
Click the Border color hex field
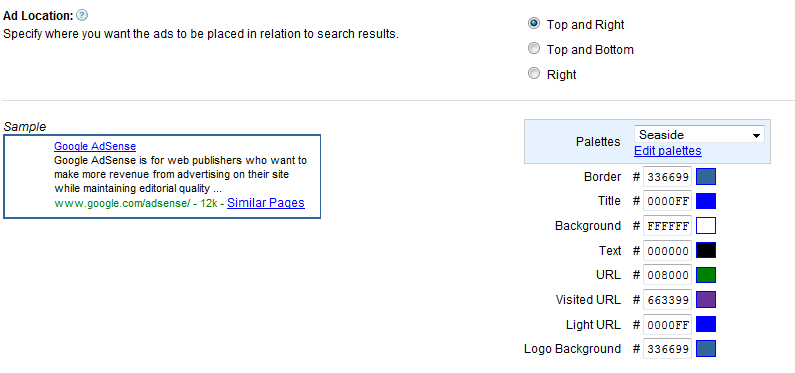667,177
